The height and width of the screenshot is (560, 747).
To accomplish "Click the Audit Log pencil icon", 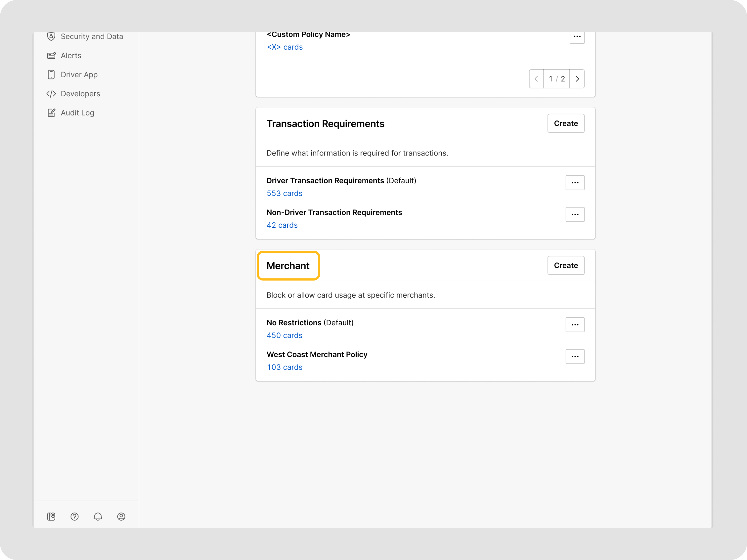I will click(x=51, y=113).
